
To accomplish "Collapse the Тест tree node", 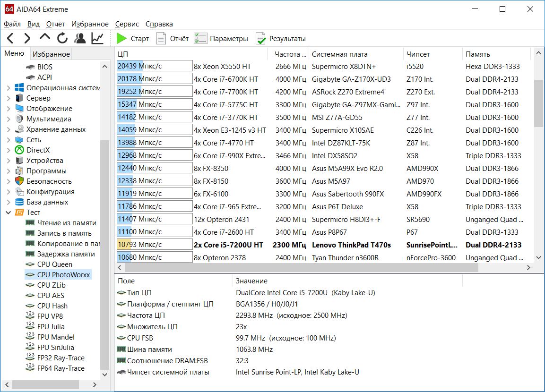I will 9,213.
